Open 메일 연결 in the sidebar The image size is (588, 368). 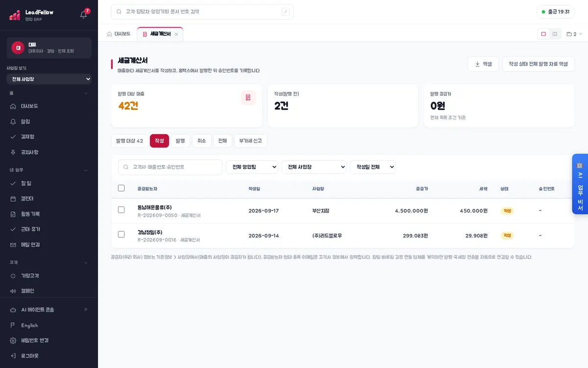pyautogui.click(x=49, y=244)
